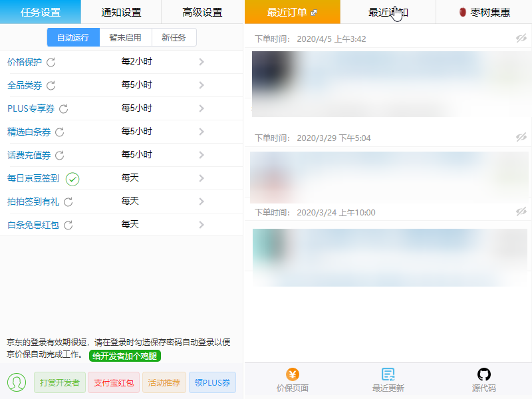Open the blurred order card from 2020/3/24
This screenshot has height=399, width=532.
pyautogui.click(x=390, y=257)
